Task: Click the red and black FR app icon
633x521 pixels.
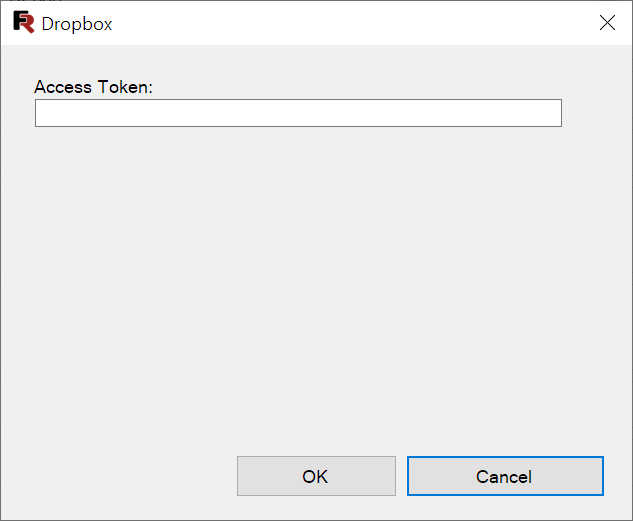Action: coord(23,23)
